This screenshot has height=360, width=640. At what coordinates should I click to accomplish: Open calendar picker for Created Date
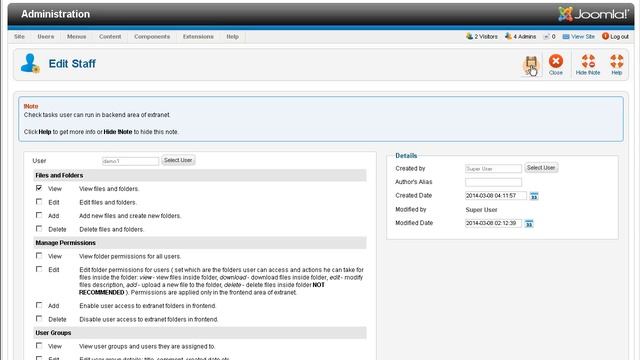pos(534,196)
